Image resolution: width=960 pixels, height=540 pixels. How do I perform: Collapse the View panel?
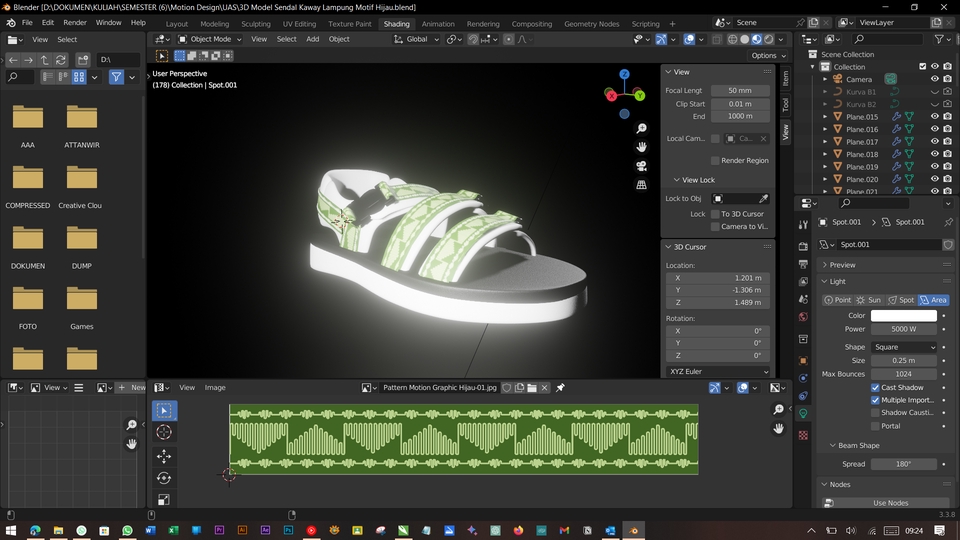[x=669, y=72]
